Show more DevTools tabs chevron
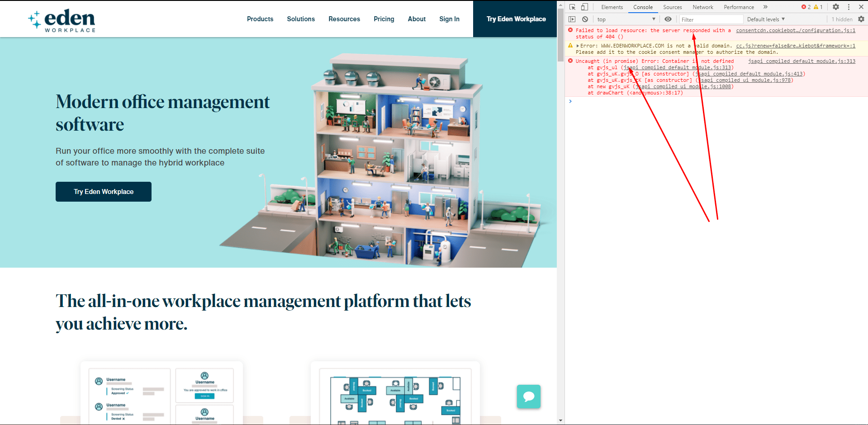Screen dimensions: 868x425 point(765,7)
